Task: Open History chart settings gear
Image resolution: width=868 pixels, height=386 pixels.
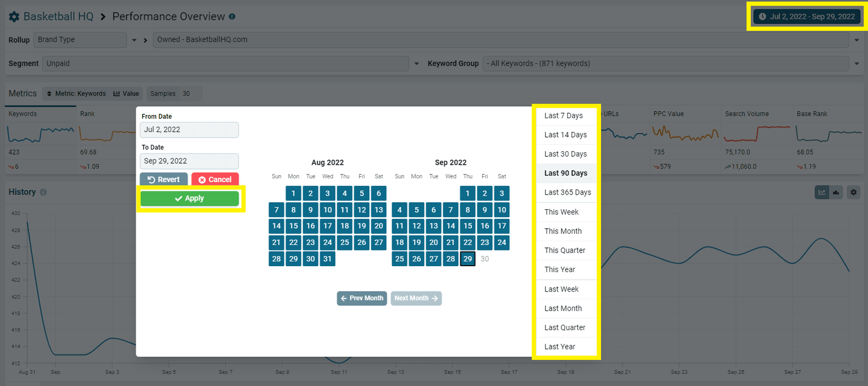Action: (x=853, y=192)
